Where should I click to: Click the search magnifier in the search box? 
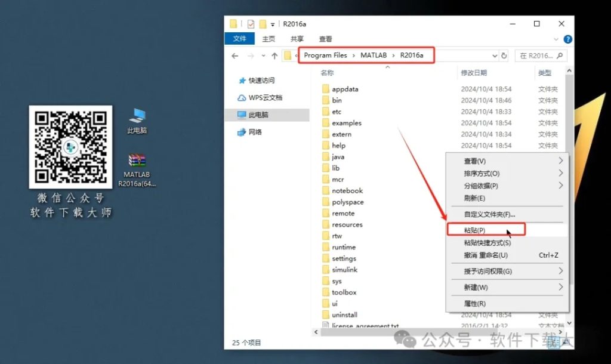559,55
